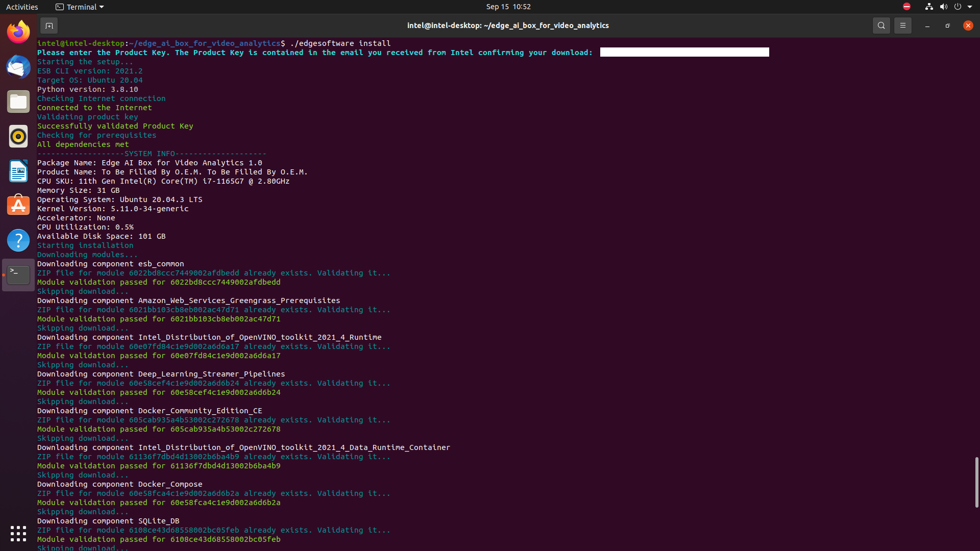Launch Firefox from the dock
Viewport: 980px width, 551px height.
[18, 33]
